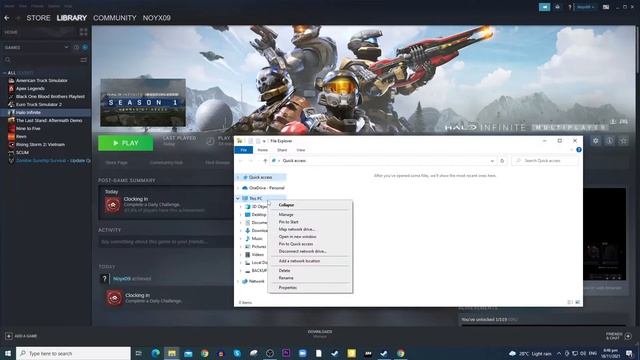Select the Videos folder in navigation pane
640x360 pixels.
coord(255,254)
